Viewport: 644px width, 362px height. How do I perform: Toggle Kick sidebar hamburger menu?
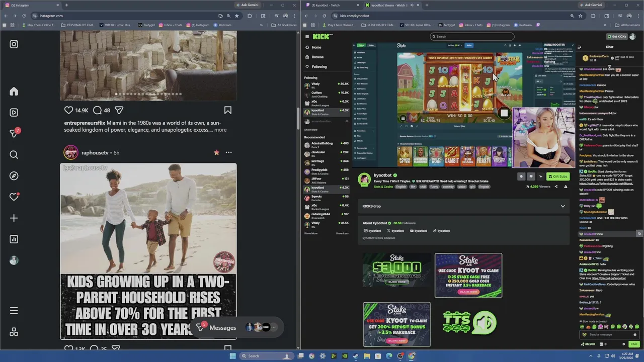click(307, 36)
